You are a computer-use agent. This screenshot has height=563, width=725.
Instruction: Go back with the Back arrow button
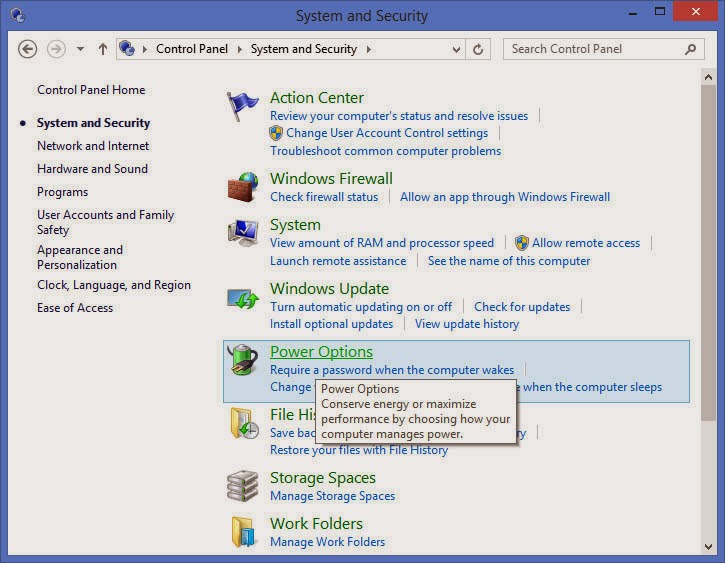(27, 49)
